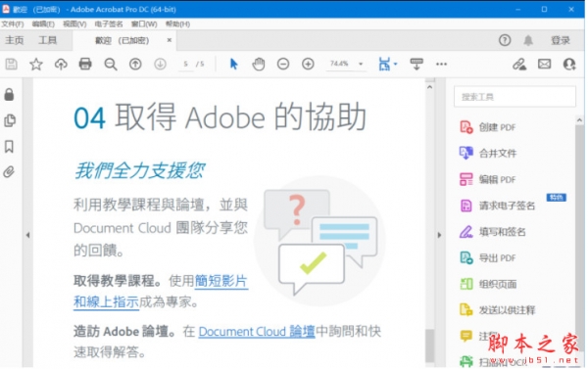
Task: Open the 文件(F) menu
Action: coord(13,23)
